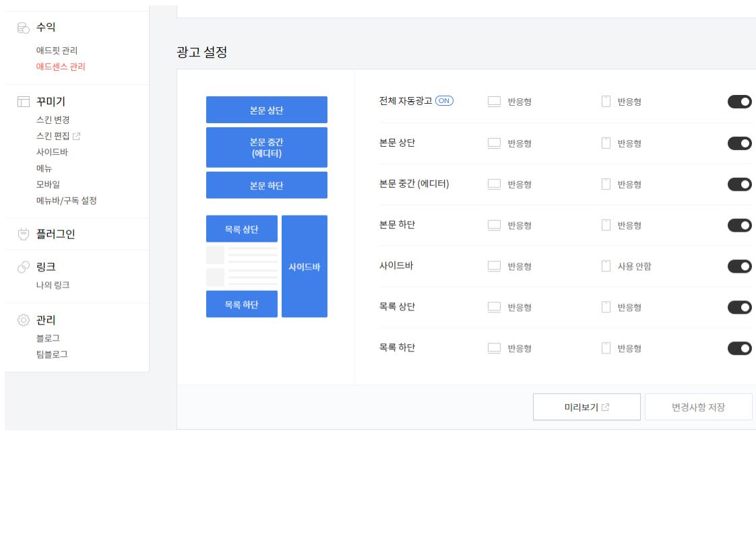Open PC 반응형 option for 본문 상단

519,143
